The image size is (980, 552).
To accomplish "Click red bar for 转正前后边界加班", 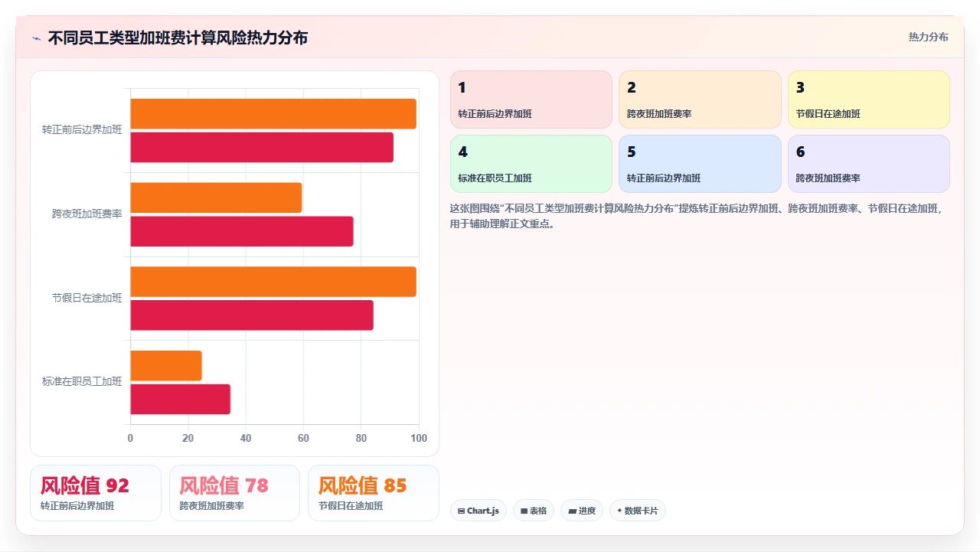I will click(x=262, y=147).
